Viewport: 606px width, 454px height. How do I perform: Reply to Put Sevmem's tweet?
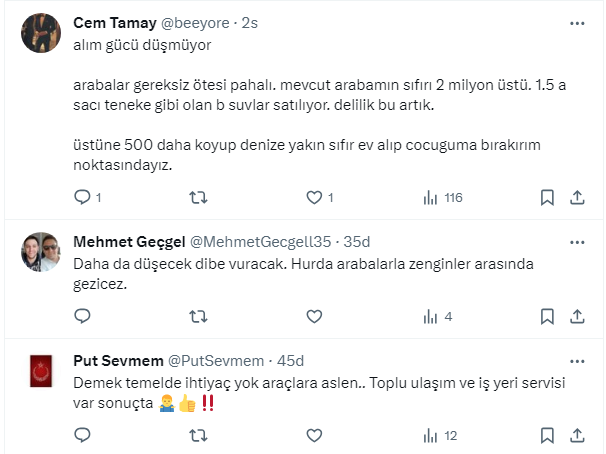point(83,436)
